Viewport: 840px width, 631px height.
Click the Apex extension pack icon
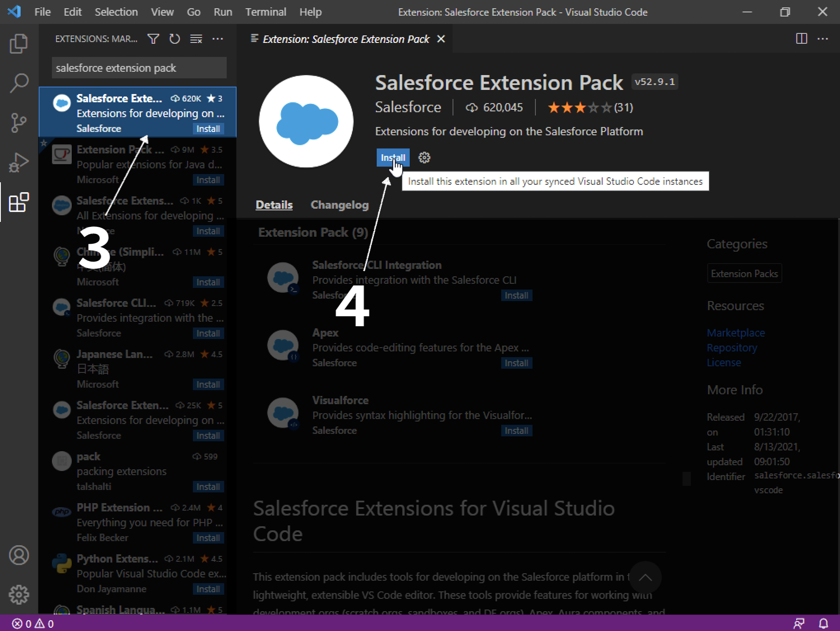click(283, 346)
